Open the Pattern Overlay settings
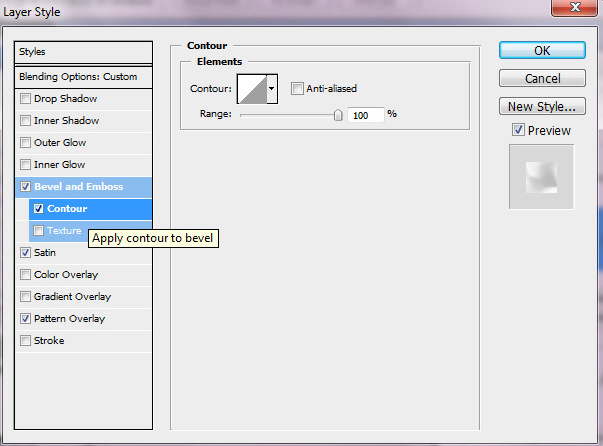The height and width of the screenshot is (446, 603). point(69,319)
